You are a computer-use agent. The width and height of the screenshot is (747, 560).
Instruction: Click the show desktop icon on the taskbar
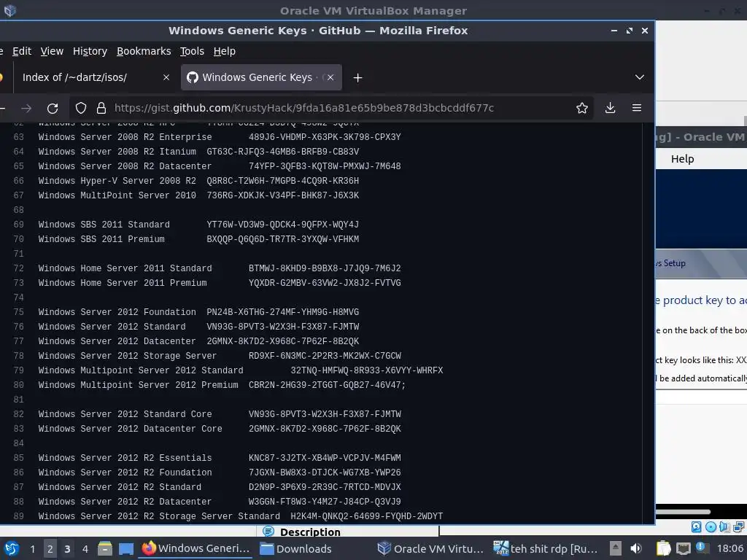(x=125, y=549)
